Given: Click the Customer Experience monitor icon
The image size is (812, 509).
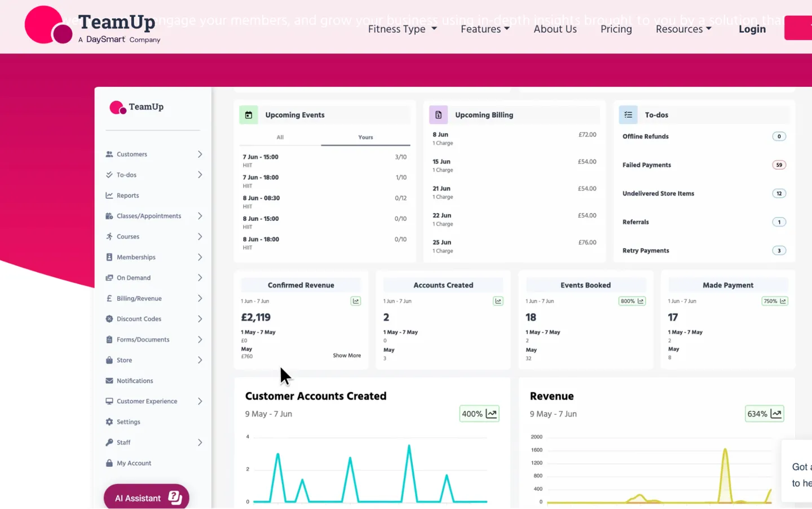Looking at the screenshot, I should [109, 401].
